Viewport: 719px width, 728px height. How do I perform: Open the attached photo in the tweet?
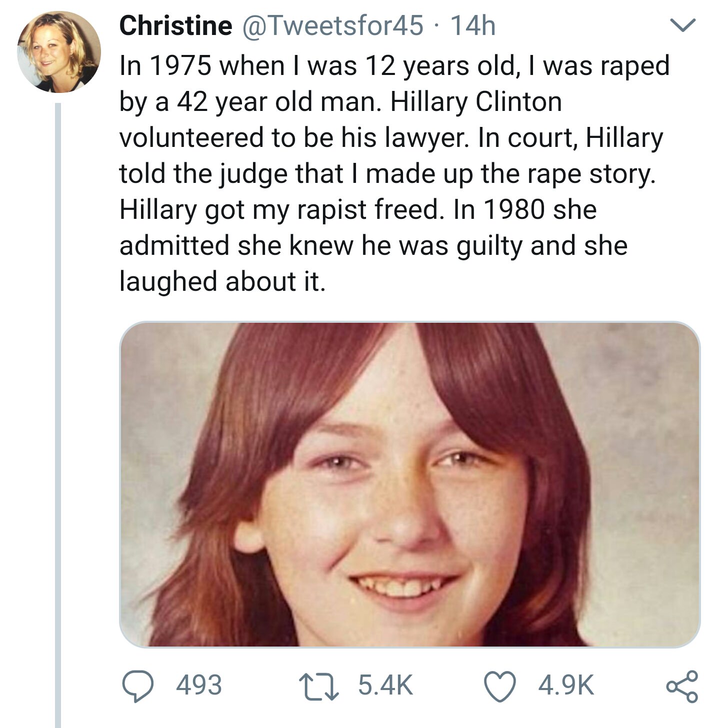[x=409, y=484]
